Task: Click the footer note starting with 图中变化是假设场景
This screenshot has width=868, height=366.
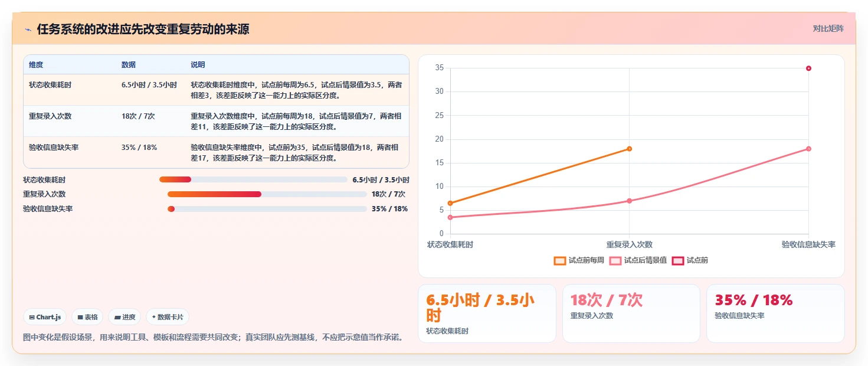Action: coord(213,338)
